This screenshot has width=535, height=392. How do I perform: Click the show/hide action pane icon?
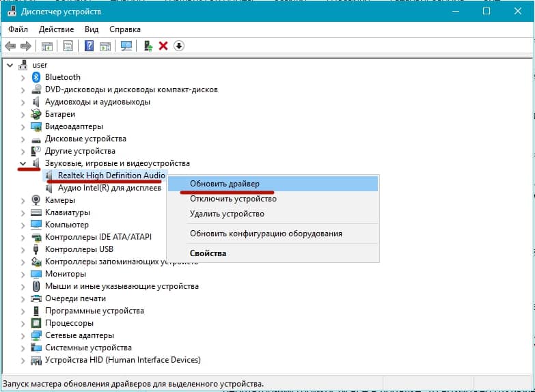coord(105,46)
